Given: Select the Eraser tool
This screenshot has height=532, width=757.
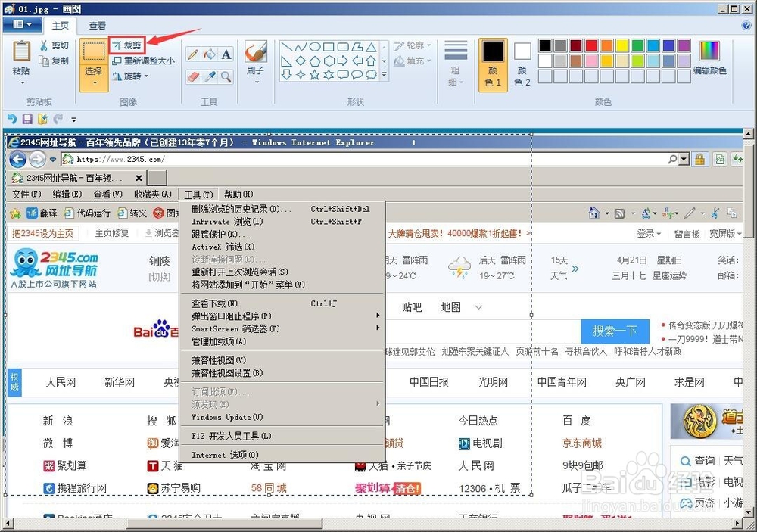Looking at the screenshot, I should 192,76.
